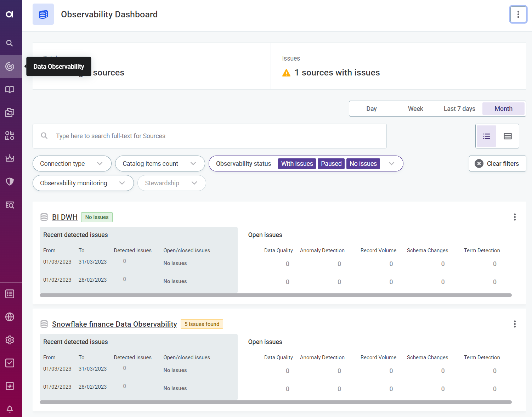The height and width of the screenshot is (417, 532).
Task: Open the search icon in the sidebar
Action: (10, 43)
